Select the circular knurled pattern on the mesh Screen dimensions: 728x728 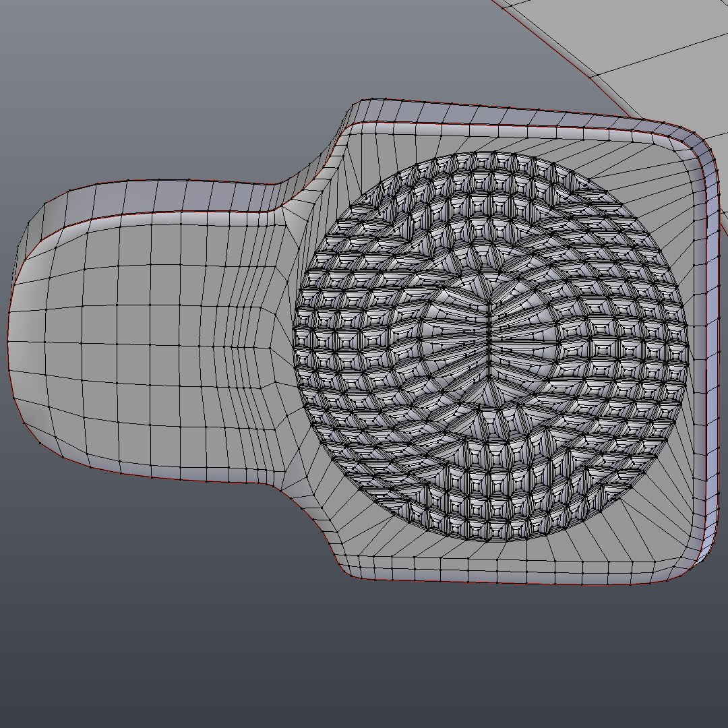[x=491, y=346]
